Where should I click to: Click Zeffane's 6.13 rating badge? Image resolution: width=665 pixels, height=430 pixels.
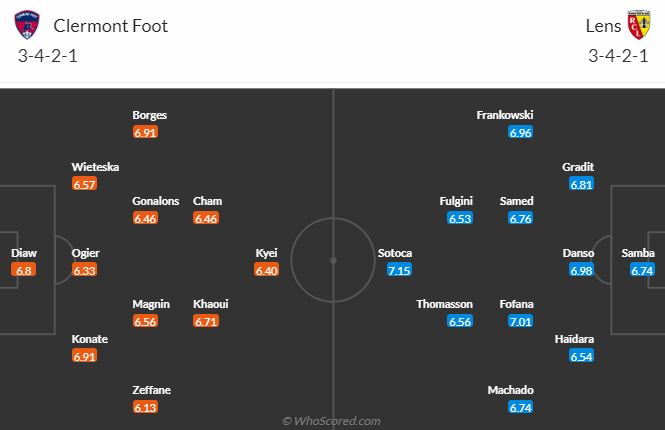145,408
